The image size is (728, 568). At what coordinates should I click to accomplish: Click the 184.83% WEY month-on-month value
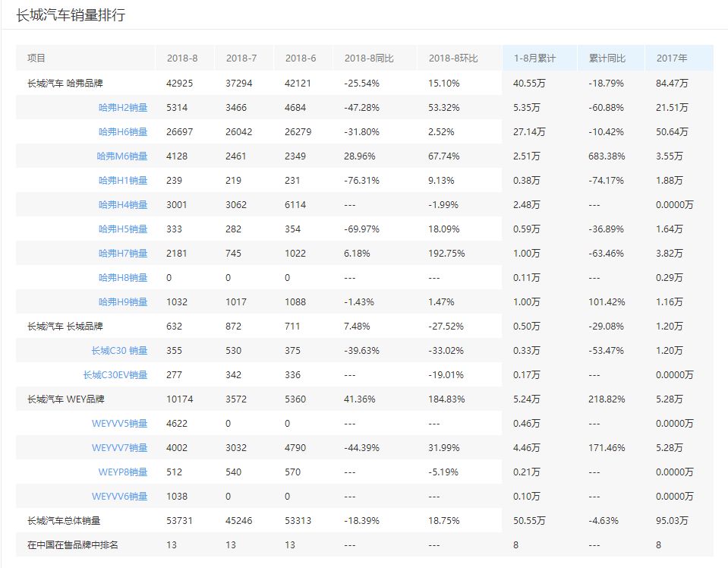(x=446, y=399)
